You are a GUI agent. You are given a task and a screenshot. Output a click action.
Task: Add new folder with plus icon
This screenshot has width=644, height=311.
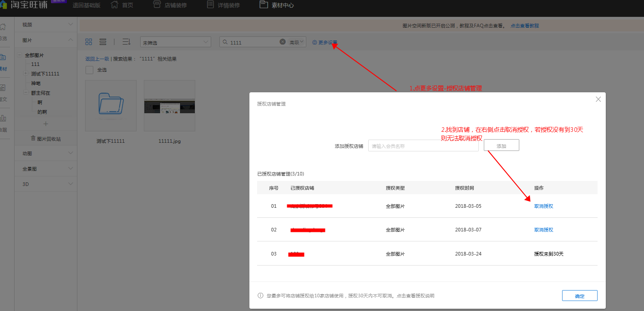coord(46,124)
